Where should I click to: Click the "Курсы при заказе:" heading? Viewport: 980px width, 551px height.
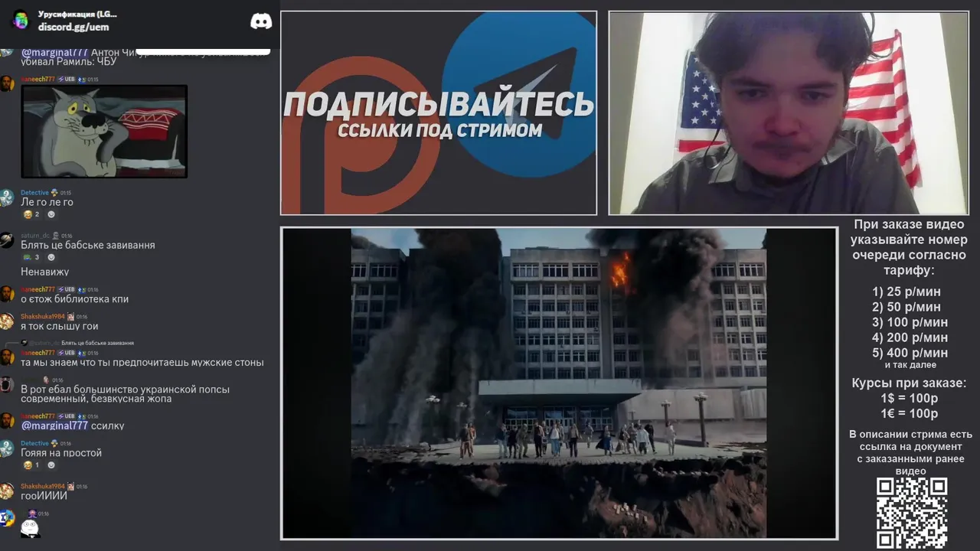(910, 383)
